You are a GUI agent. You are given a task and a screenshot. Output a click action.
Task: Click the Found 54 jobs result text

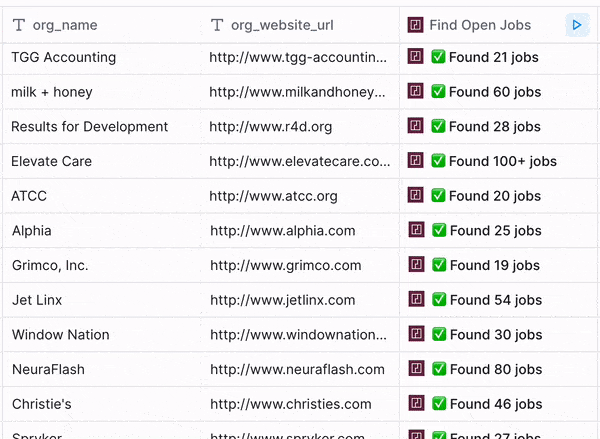pos(496,300)
